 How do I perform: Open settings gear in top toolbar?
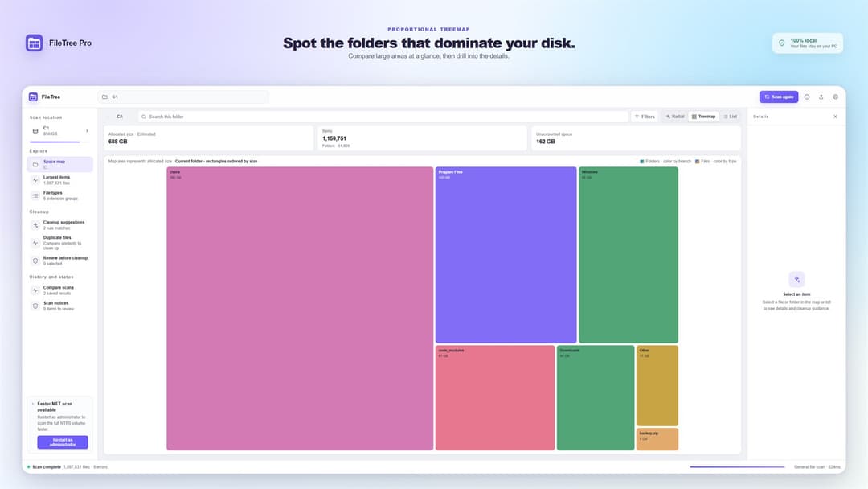tap(835, 97)
